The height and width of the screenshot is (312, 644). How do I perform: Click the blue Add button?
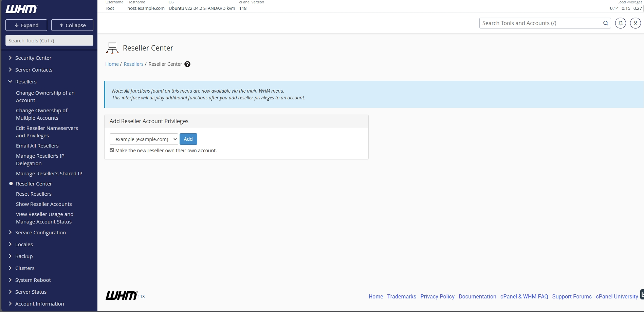click(x=188, y=139)
